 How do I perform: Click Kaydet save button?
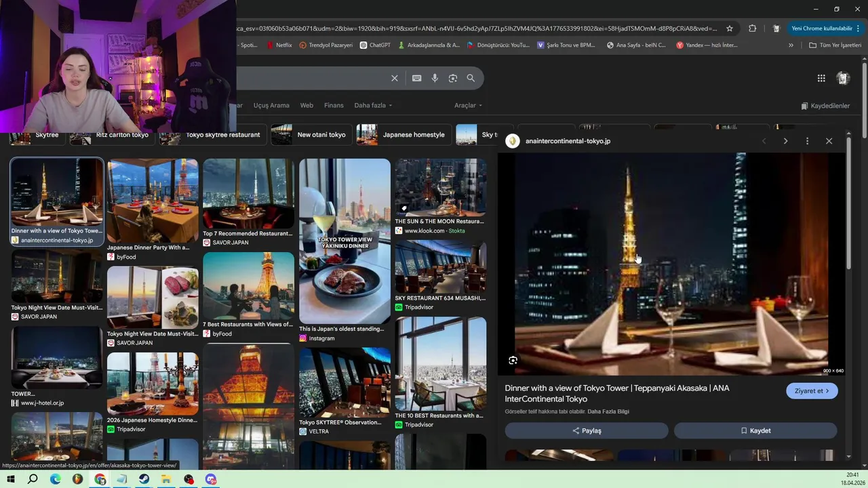(x=755, y=430)
